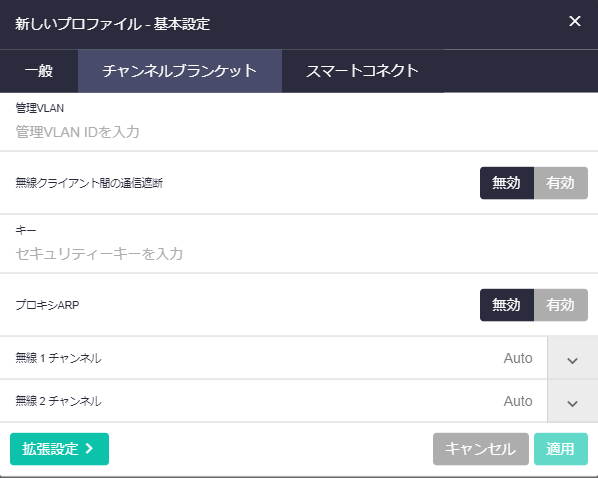Close the new profile dialog with the X icon
Image resolution: width=598 pixels, height=478 pixels.
pyautogui.click(x=575, y=21)
